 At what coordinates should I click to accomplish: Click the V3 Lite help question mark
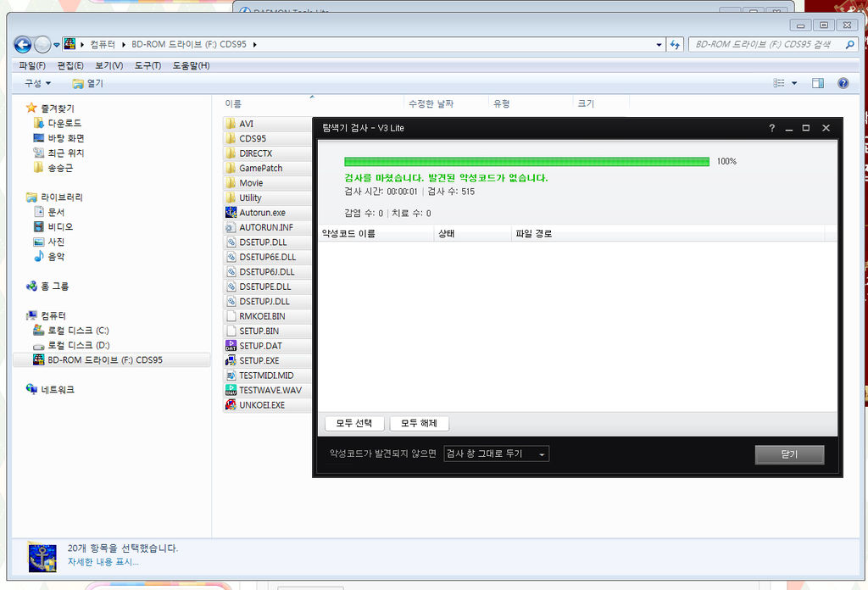point(771,128)
